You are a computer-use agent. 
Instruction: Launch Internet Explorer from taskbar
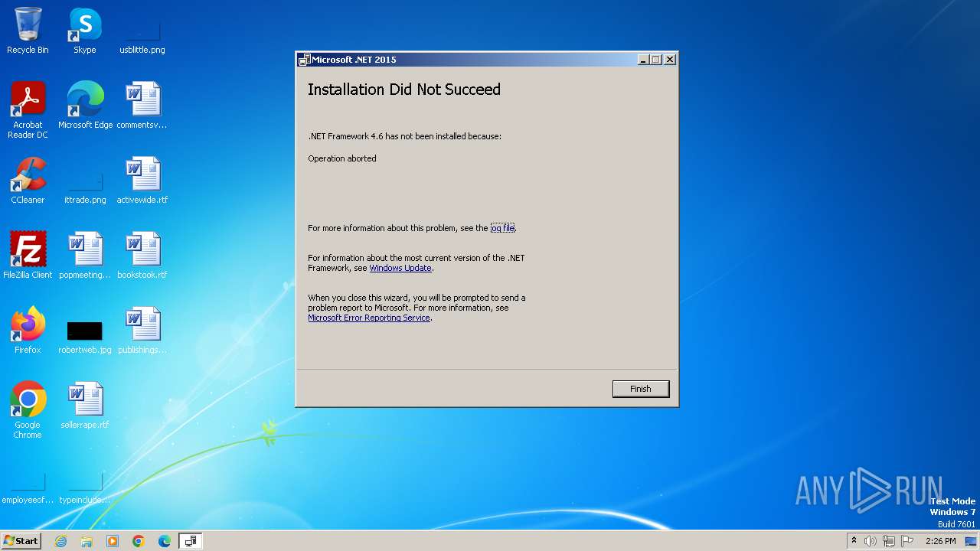61,541
